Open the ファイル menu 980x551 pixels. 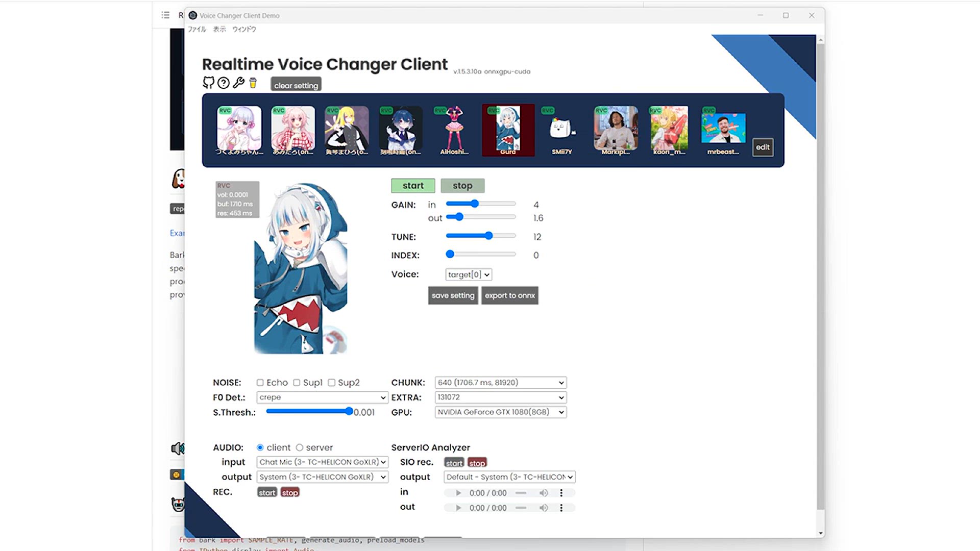point(197,29)
